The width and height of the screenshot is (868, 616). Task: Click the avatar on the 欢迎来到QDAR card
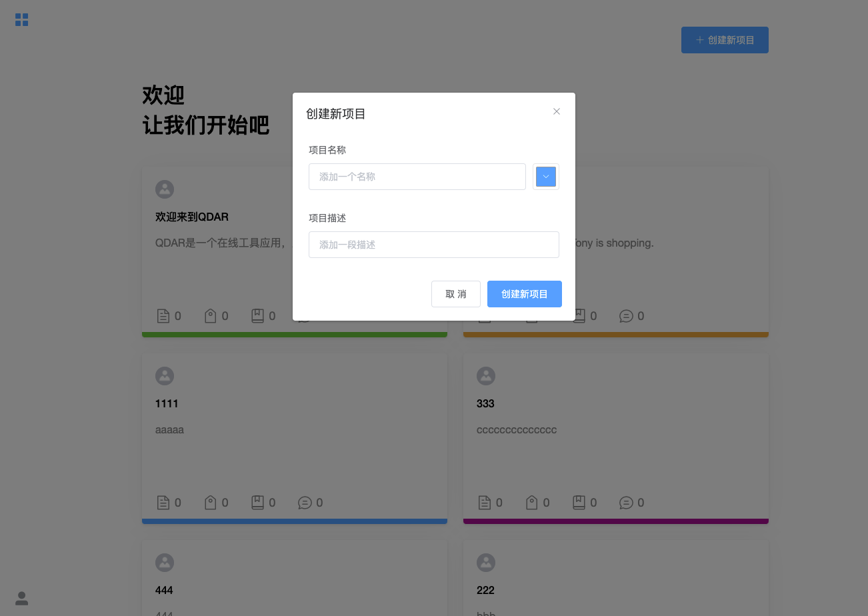(165, 189)
